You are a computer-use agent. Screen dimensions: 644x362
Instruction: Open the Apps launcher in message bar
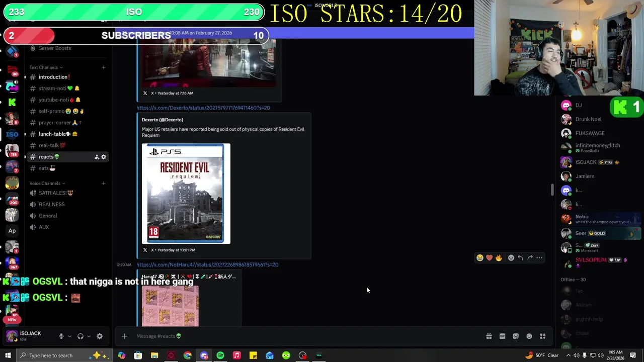click(543, 336)
